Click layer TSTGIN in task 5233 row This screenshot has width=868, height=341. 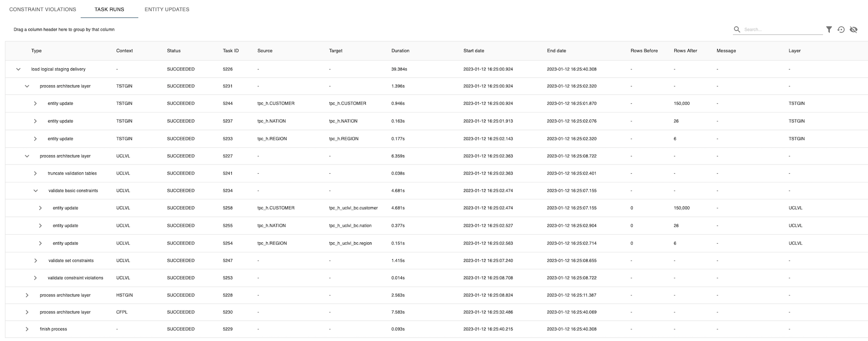tap(796, 139)
